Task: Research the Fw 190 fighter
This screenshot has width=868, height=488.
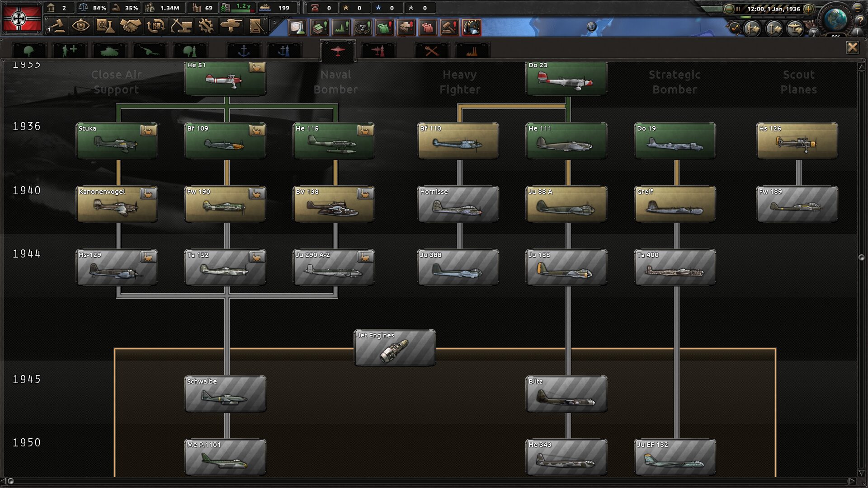Action: tap(225, 204)
